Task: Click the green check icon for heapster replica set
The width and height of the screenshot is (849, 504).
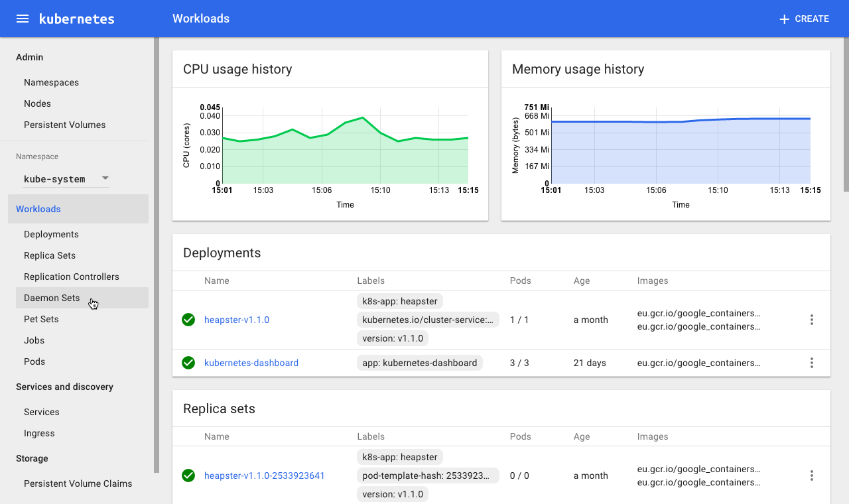Action: [188, 475]
